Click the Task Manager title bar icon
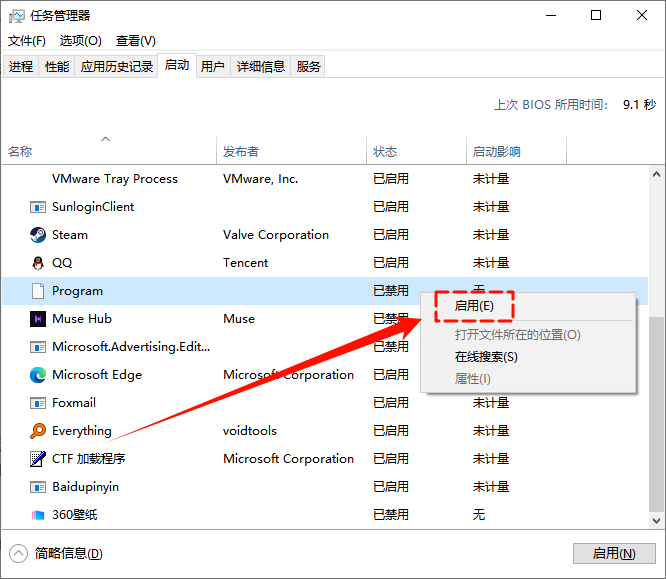The image size is (666, 579). [17, 16]
